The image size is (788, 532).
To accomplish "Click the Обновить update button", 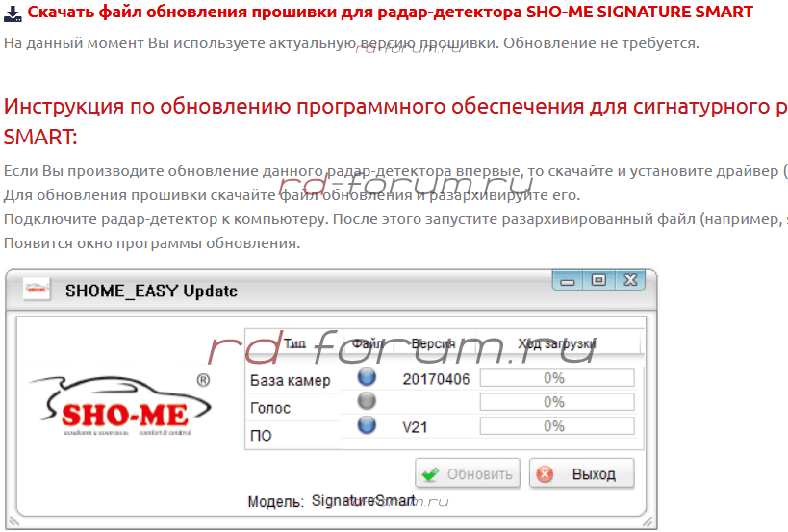I will (468, 473).
